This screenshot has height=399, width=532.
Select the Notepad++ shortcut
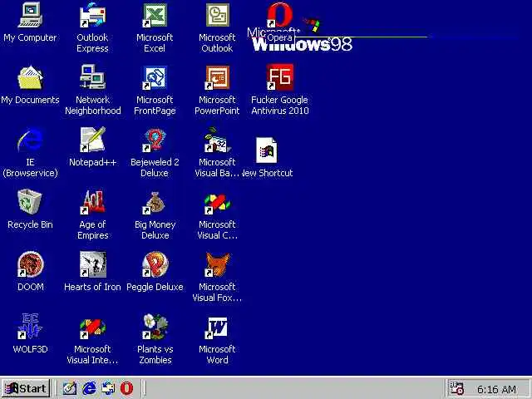(x=92, y=140)
